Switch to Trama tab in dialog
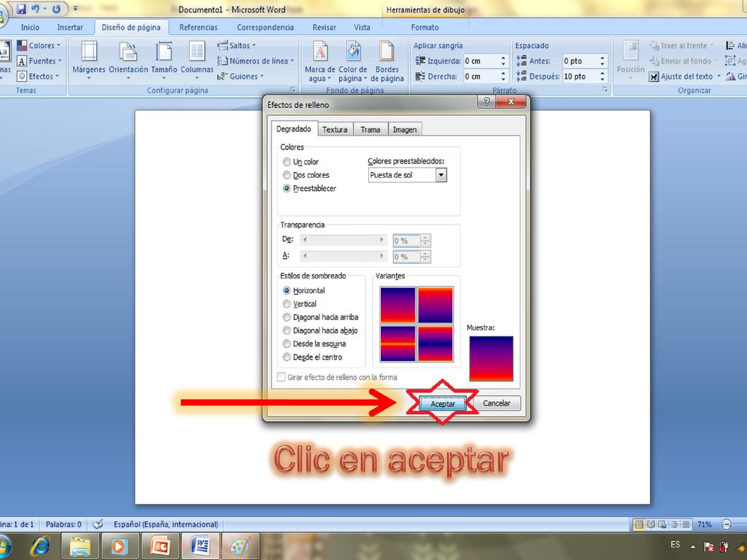Viewport: 747px width, 560px height. (x=371, y=130)
